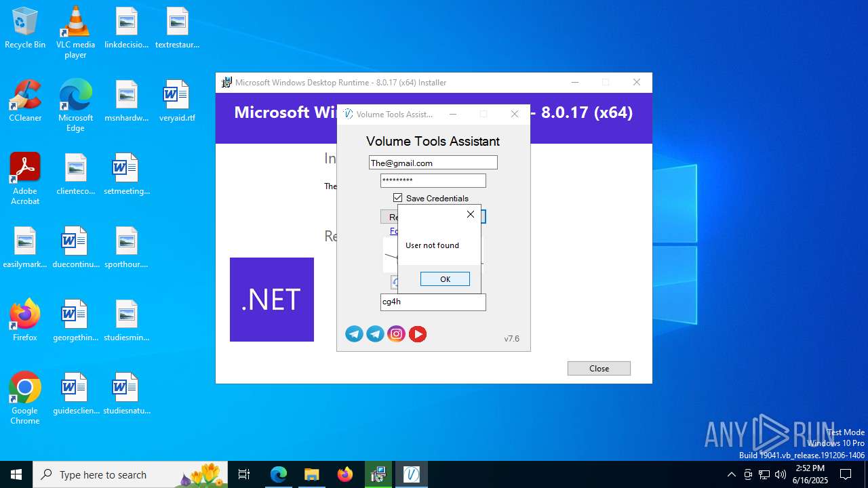Open the Google Chrome desktop shortcut

click(x=25, y=399)
